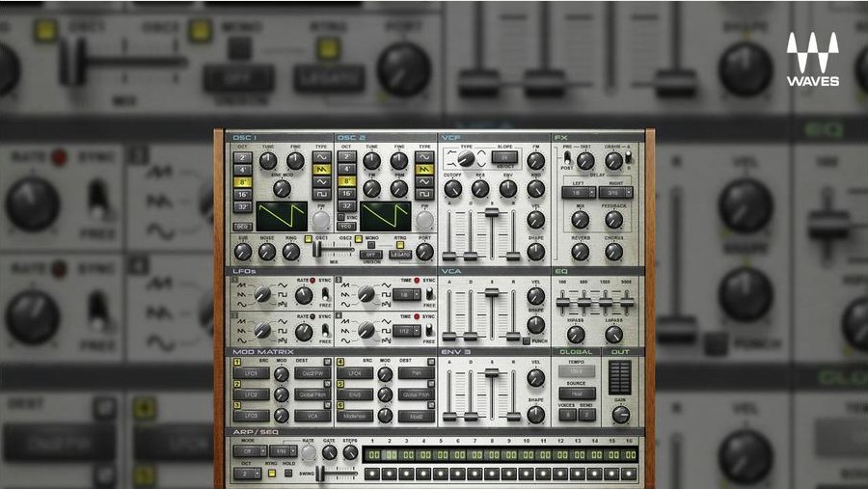Click the OSC 2 TUNE knob
Image resolution: width=868 pixels, height=489 pixels.
pyautogui.click(x=371, y=161)
